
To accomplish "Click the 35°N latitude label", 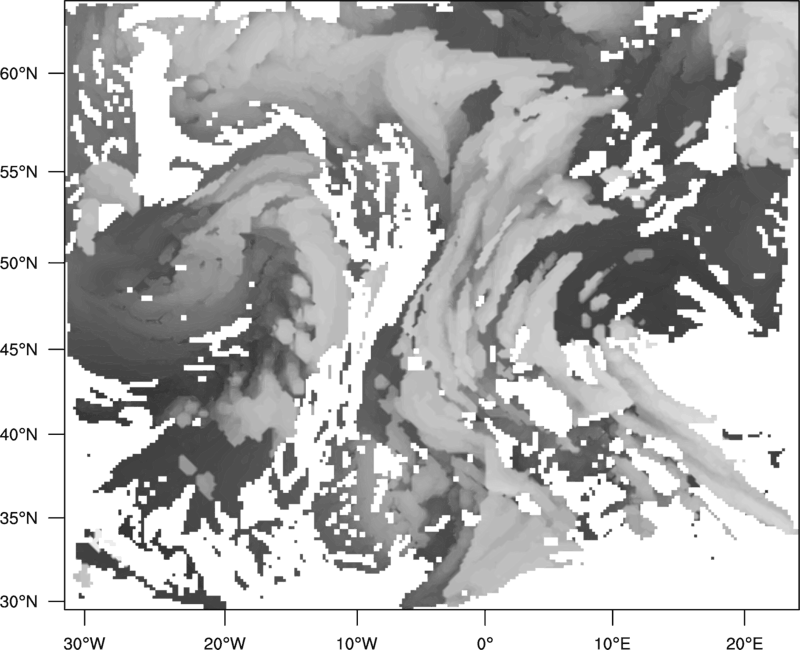I will point(19,518).
